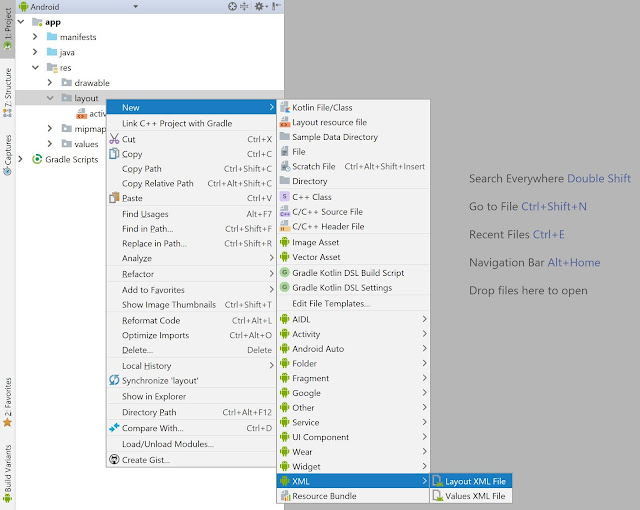The image size is (640, 510).
Task: Select Show in Explorer
Action: pos(191,397)
